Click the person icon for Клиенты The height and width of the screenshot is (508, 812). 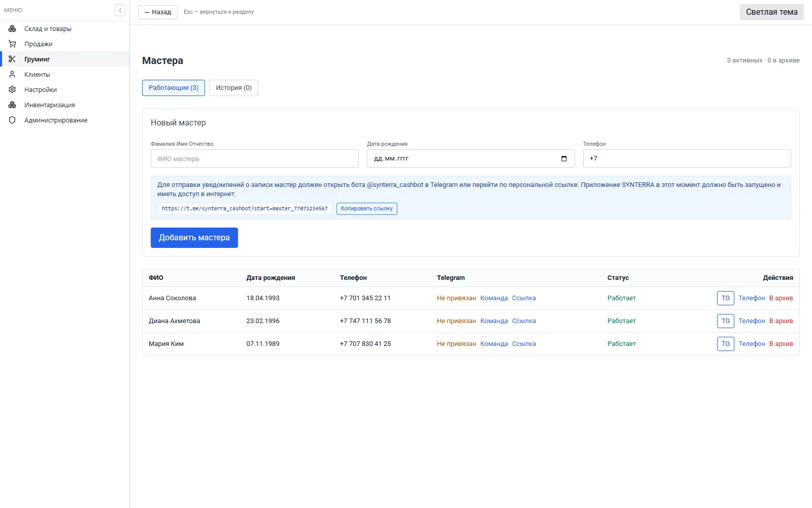point(12,74)
